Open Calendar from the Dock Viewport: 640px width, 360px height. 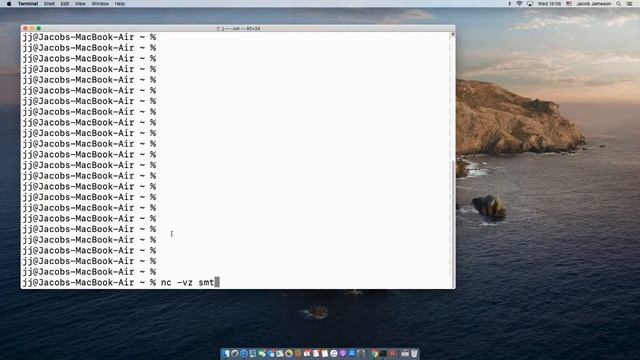(x=307, y=353)
